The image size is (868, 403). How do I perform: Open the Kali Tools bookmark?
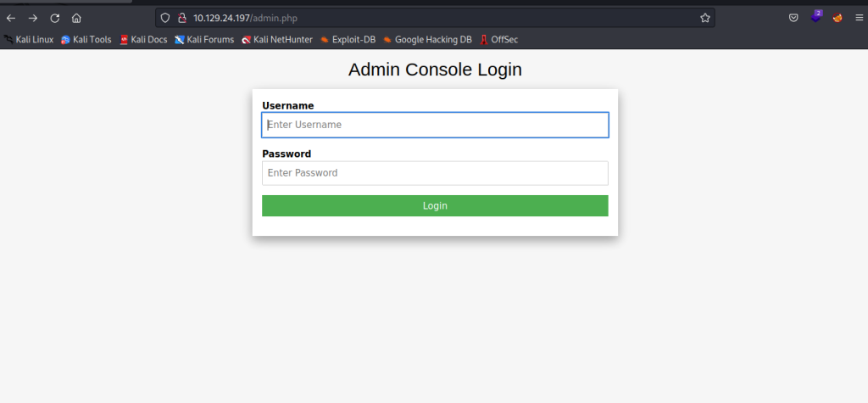pos(86,39)
